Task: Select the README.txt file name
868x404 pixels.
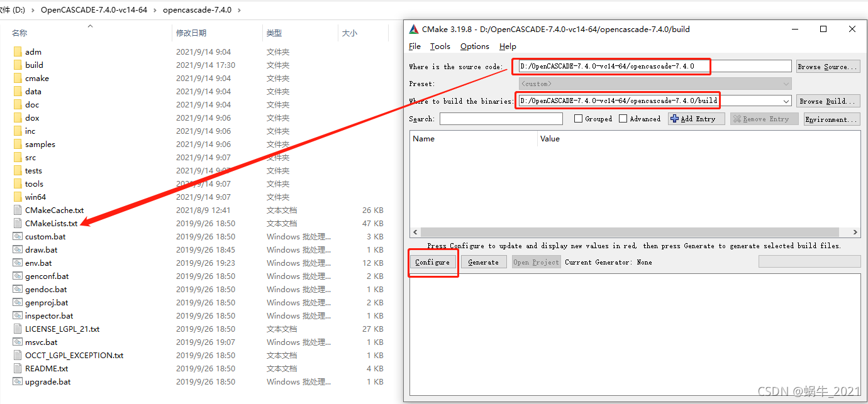Action: (x=47, y=368)
